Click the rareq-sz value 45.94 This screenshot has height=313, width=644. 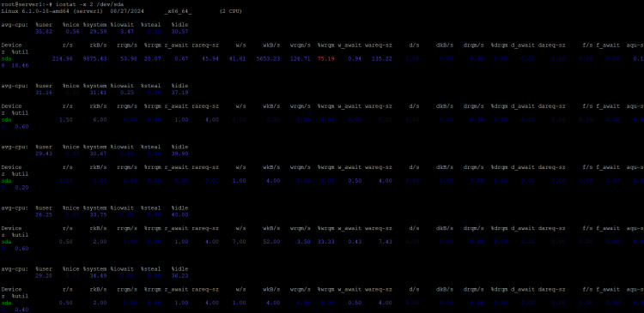pos(210,58)
